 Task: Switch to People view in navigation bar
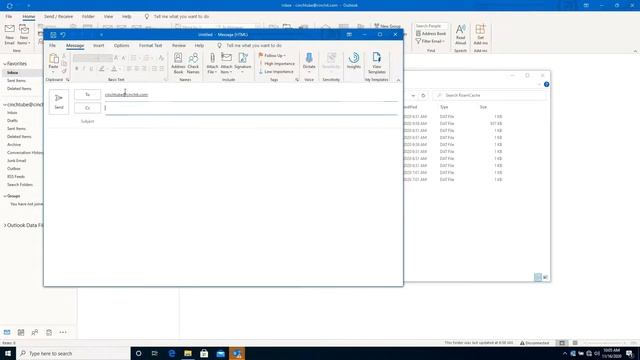(x=35, y=332)
